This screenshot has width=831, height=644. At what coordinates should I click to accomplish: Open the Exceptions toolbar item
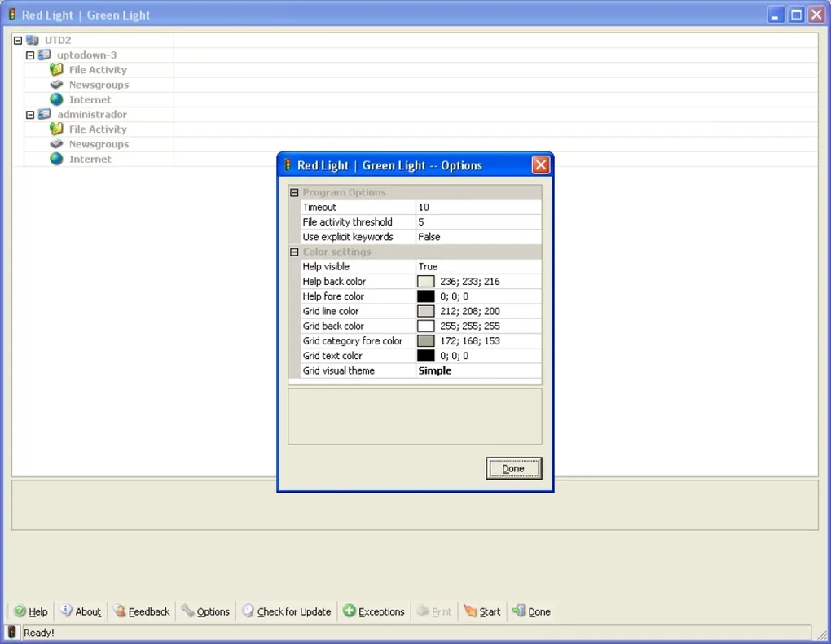coord(374,611)
